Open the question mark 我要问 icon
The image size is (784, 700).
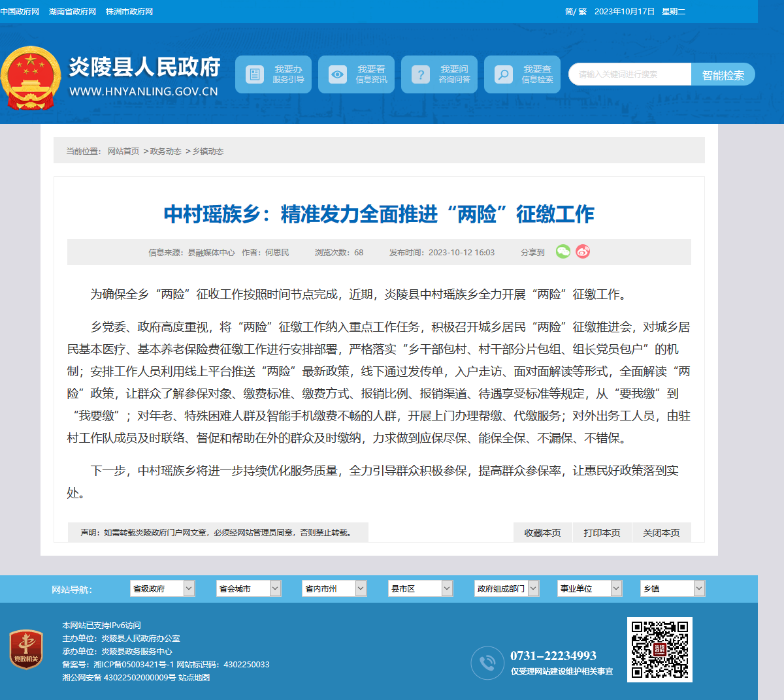click(420, 74)
